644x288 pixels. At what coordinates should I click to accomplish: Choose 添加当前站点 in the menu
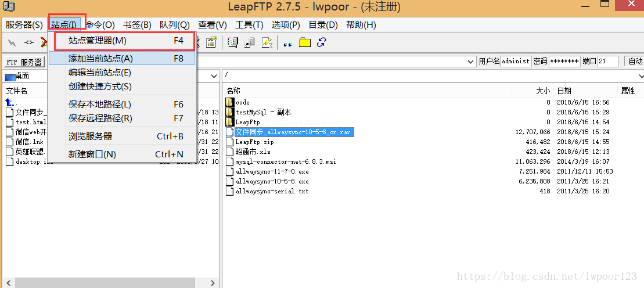click(x=100, y=59)
